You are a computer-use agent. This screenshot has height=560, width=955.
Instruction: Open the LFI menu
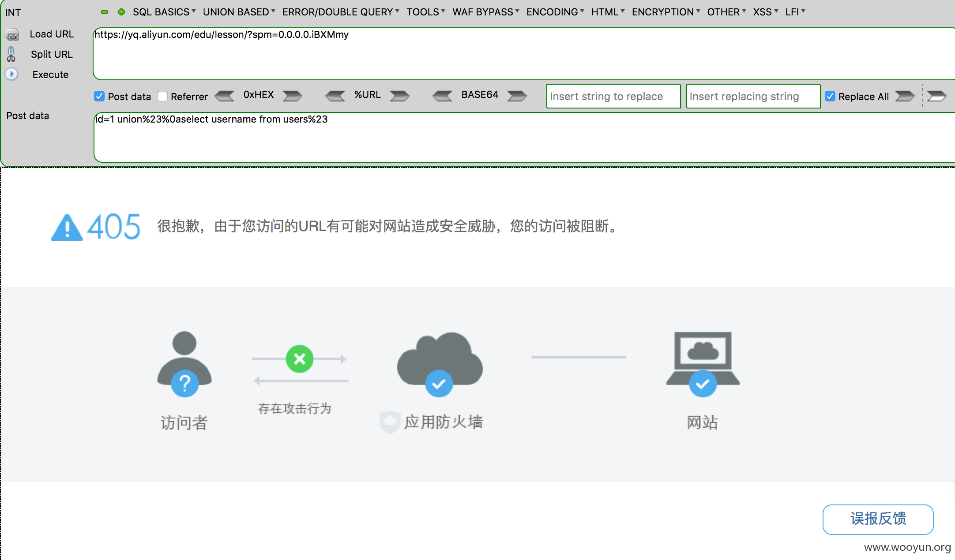[x=795, y=12]
